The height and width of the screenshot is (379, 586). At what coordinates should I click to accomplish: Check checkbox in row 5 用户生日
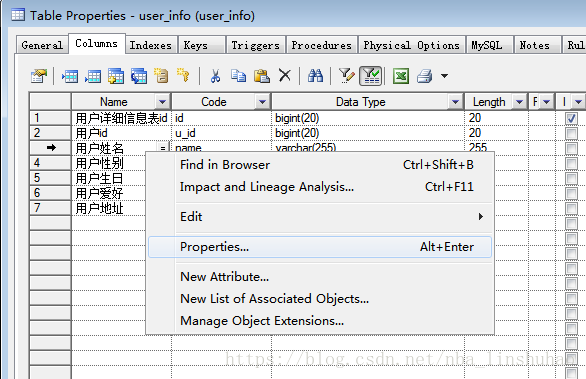pos(571,178)
